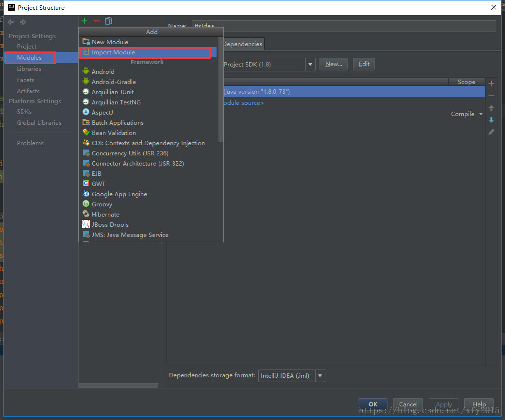505x420 pixels.
Task: Click the GWT icon
Action: (x=85, y=183)
